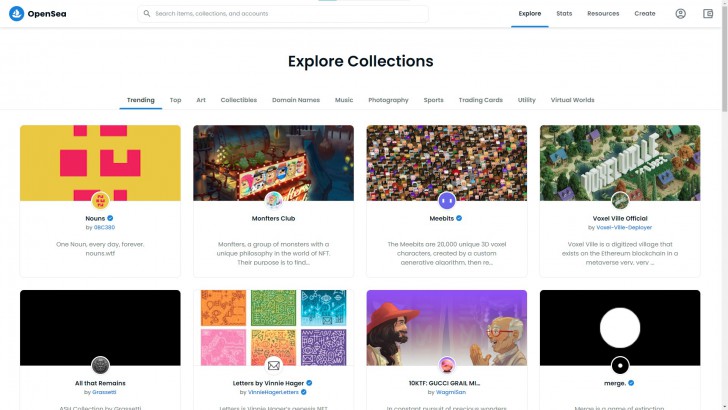Screen dimensions: 728x410
Task: Click the search items and collections field
Action: (283, 13)
